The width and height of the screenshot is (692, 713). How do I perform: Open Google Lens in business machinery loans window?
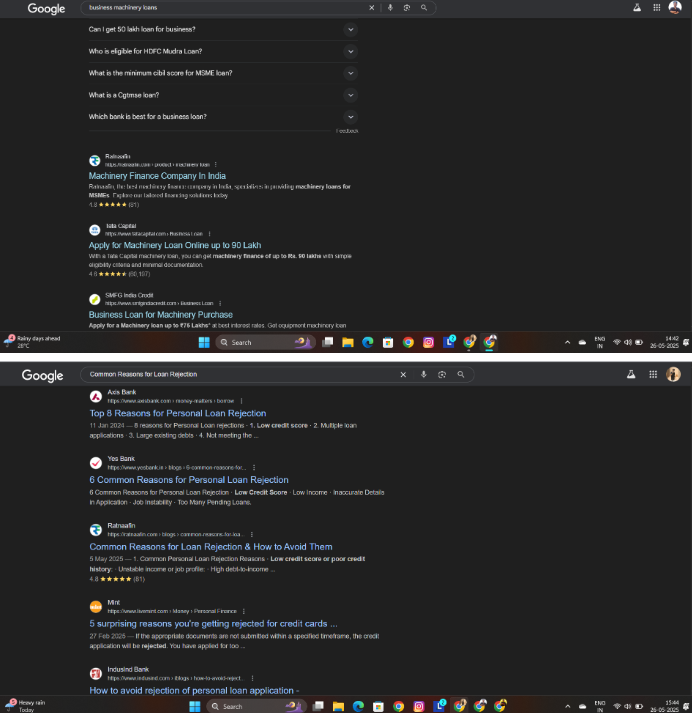tap(407, 8)
